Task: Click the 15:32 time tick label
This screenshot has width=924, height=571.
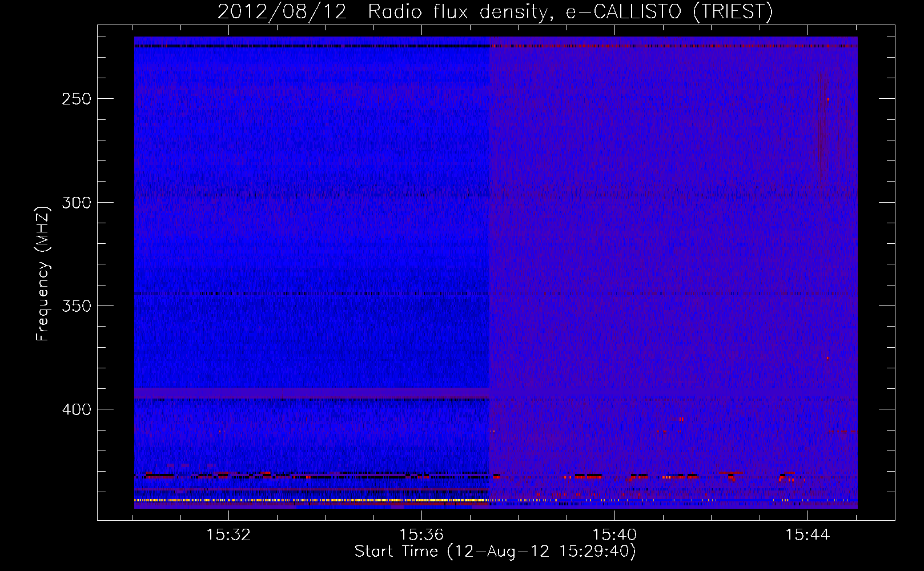Action: (x=229, y=535)
